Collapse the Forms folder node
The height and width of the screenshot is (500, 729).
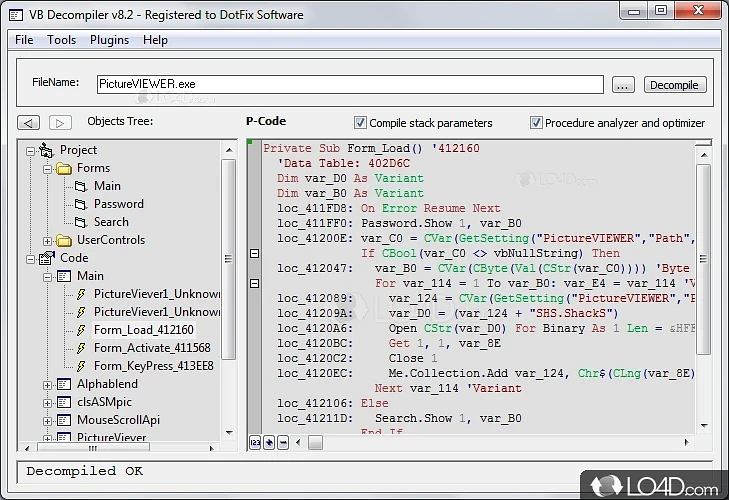tap(47, 169)
